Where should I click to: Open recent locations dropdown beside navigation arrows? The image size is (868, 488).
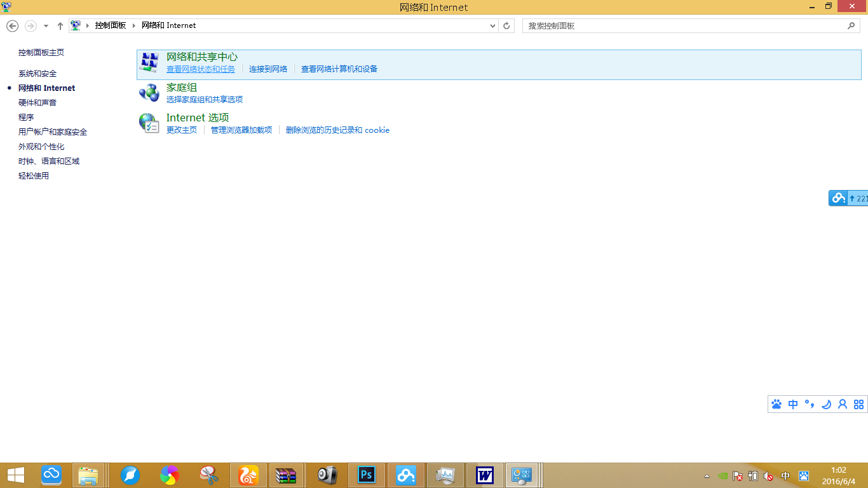44,25
